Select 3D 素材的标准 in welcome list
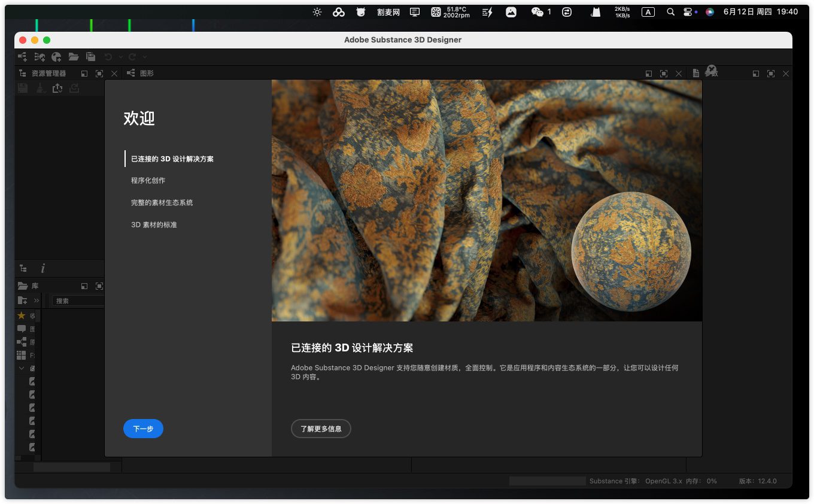 point(154,224)
